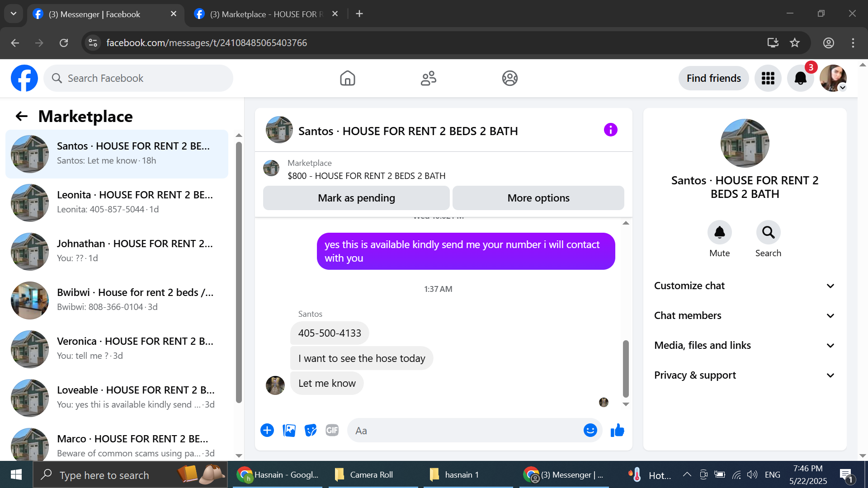Screen dimensions: 868x488
Task: Open conversation information icon
Action: point(610,130)
